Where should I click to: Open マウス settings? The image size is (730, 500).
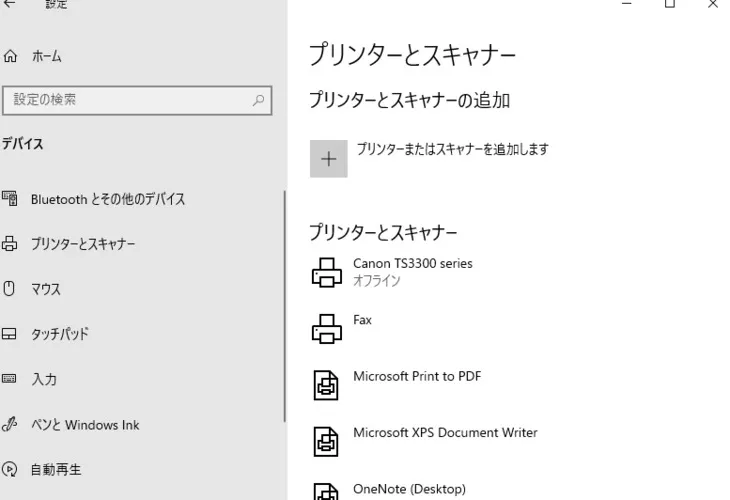[x=45, y=289]
